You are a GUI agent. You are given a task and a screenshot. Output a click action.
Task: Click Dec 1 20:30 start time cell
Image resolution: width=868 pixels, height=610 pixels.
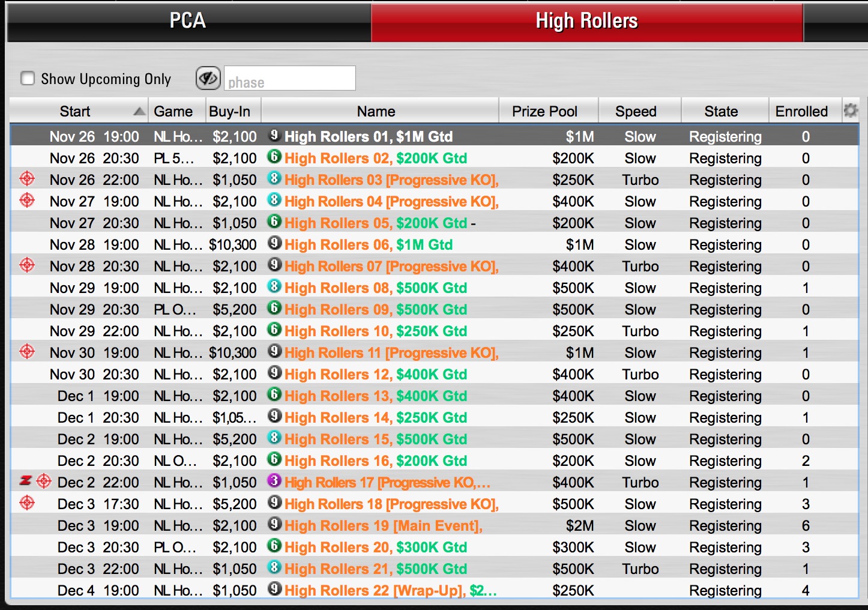(x=98, y=418)
